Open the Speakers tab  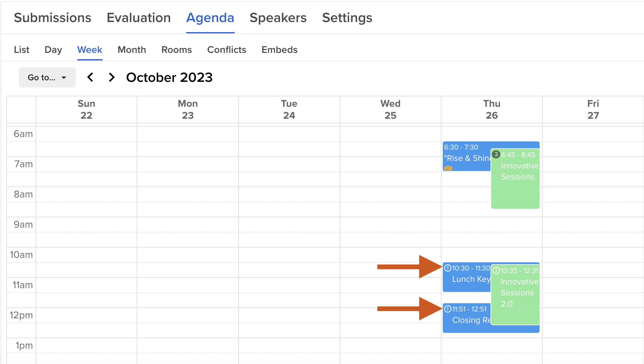click(278, 18)
